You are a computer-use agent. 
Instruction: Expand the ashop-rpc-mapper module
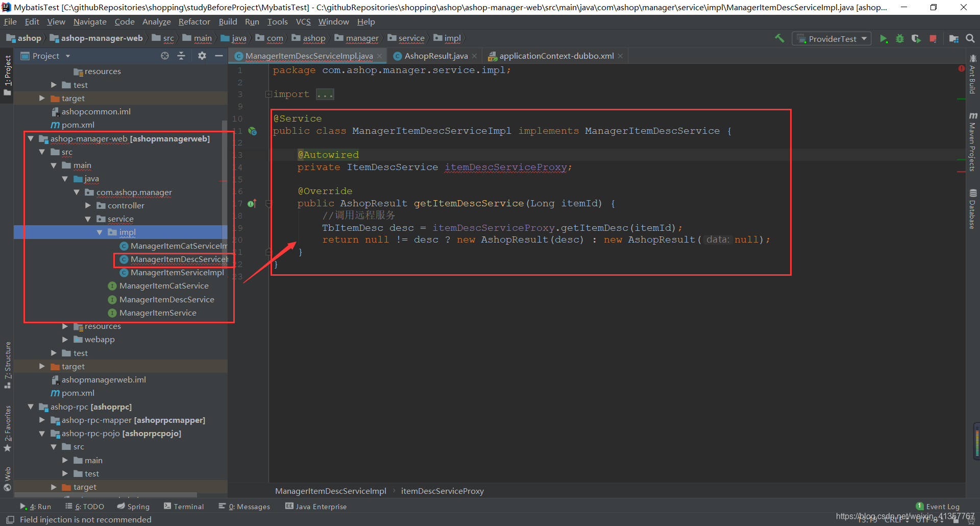(42, 420)
